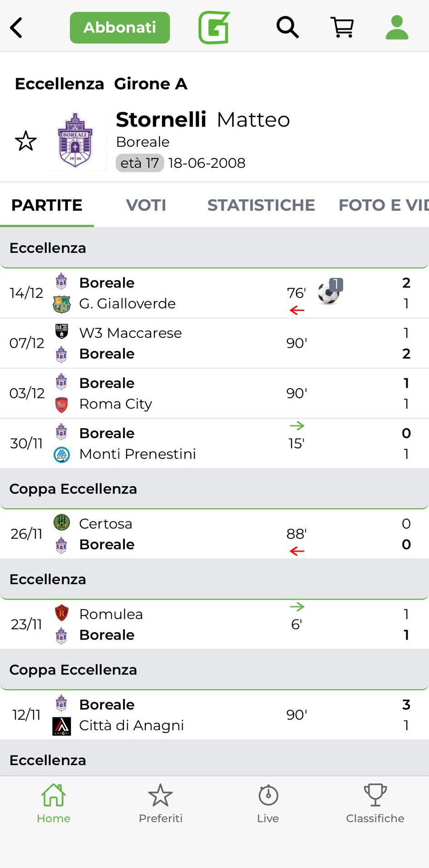Tap the green G logo

[x=214, y=28]
